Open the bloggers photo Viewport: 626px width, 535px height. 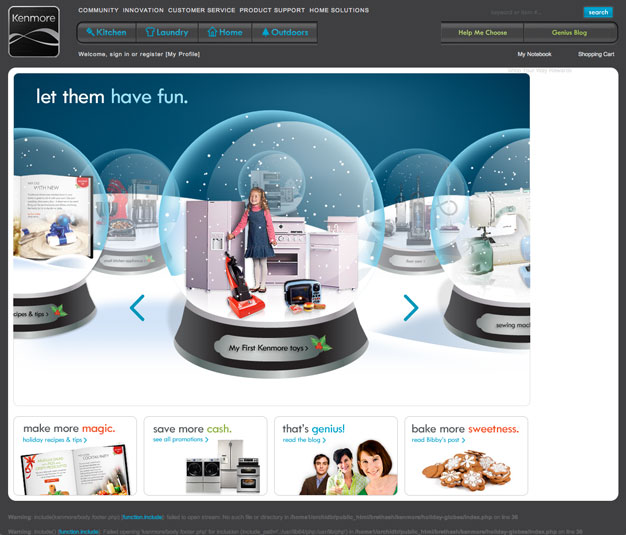pos(348,468)
